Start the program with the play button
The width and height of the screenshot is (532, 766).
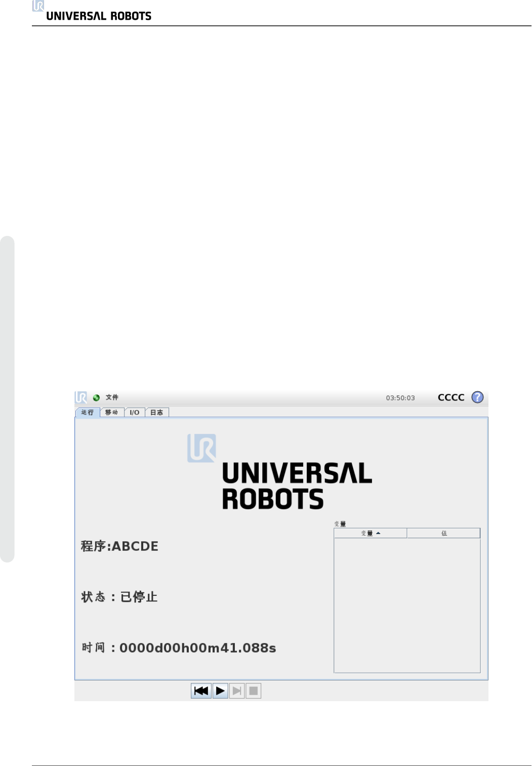[220, 691]
